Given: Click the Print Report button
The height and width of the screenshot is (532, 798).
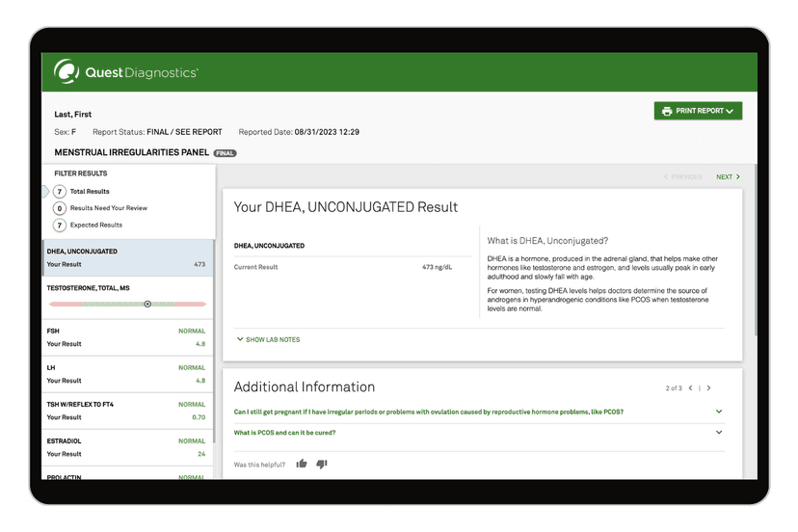Looking at the screenshot, I should 698,112.
